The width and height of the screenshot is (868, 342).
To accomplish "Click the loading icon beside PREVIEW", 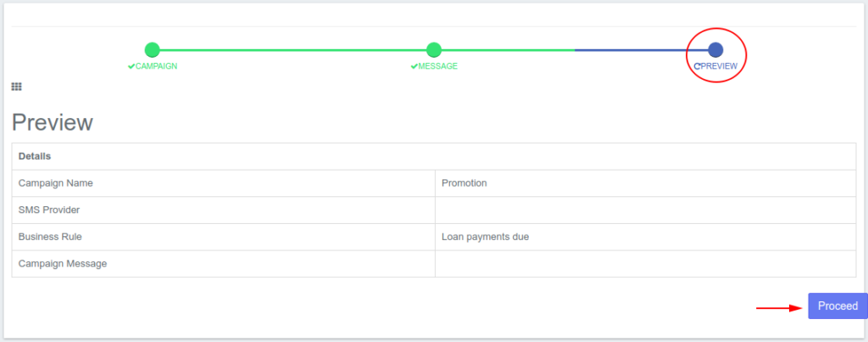I will click(x=697, y=66).
